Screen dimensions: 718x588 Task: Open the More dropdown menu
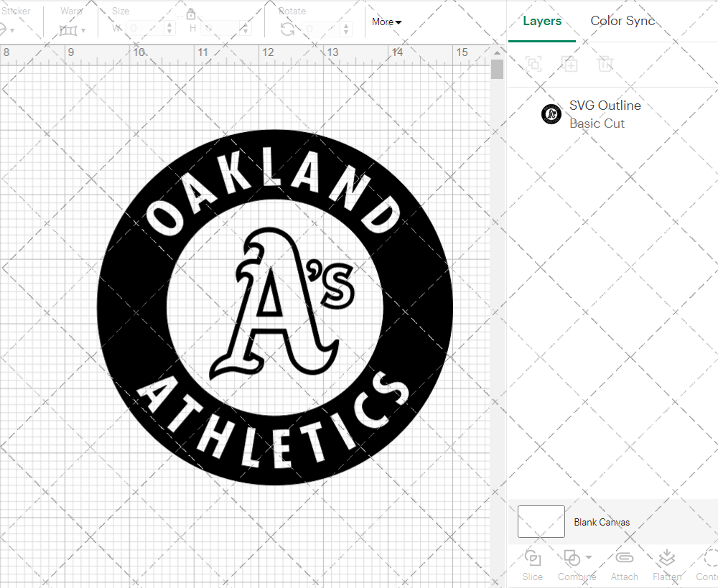386,22
